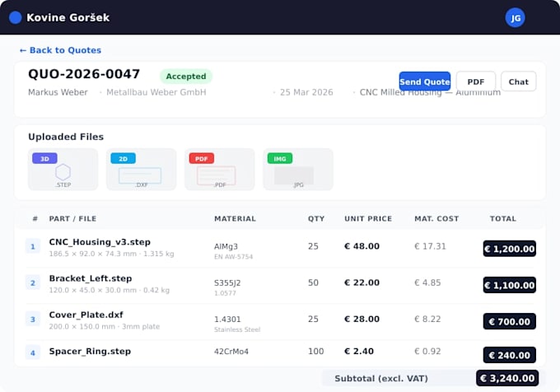Click the € 240.00 total badge
The width and height of the screenshot is (560, 392).
pos(509,355)
